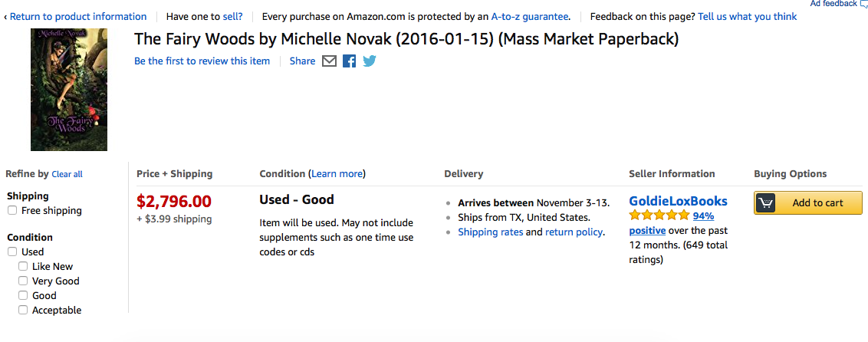Open the GoldieLoxBooks seller page
Image resolution: width=868 pixels, height=342 pixels.
pyautogui.click(x=678, y=201)
